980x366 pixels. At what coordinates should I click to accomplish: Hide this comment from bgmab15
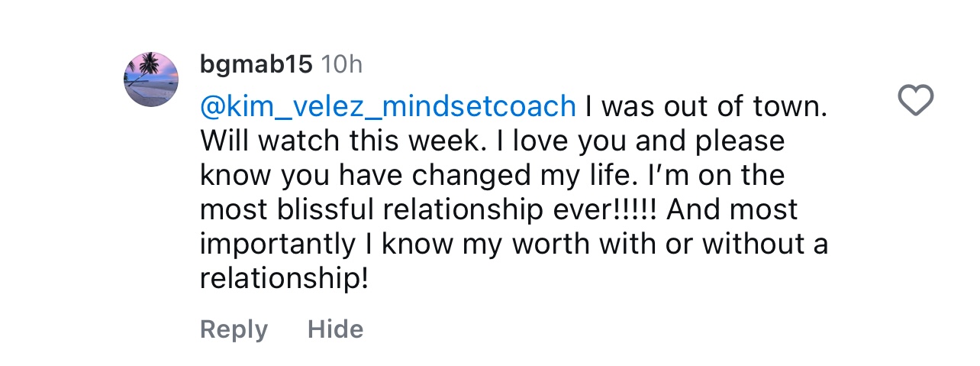335,329
